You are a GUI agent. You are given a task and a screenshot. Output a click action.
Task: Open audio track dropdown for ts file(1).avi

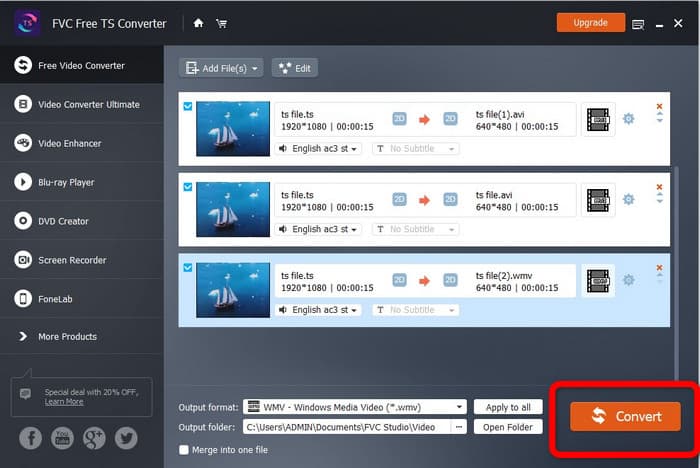pyautogui.click(x=319, y=148)
